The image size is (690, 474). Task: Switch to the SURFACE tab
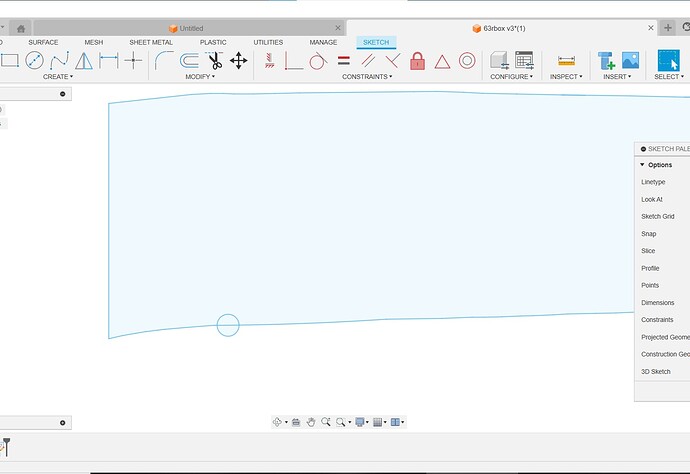click(43, 42)
